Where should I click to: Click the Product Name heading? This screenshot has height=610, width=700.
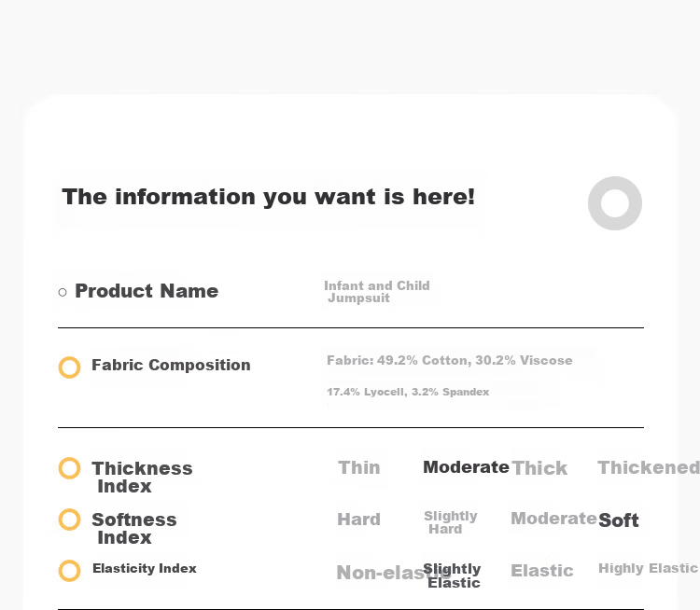pyautogui.click(x=147, y=291)
